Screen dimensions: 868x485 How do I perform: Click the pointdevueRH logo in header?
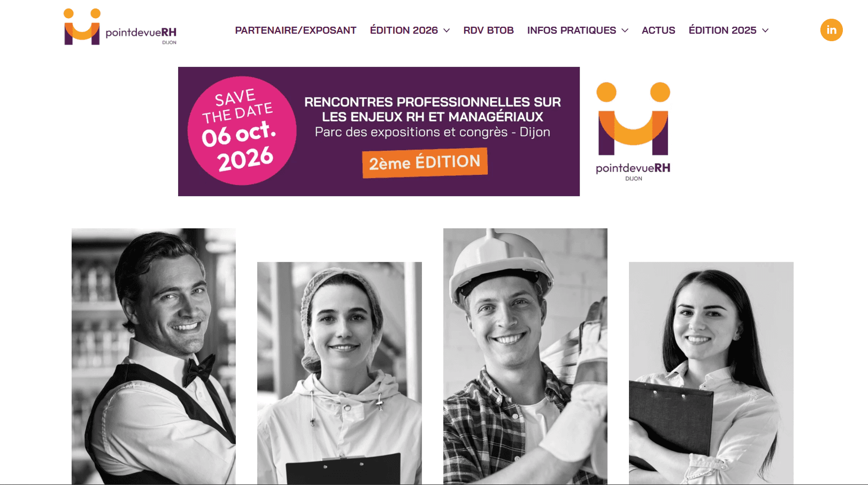click(120, 27)
